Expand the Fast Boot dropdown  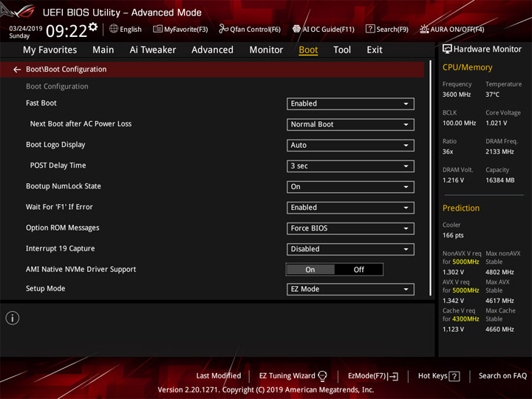pos(350,104)
